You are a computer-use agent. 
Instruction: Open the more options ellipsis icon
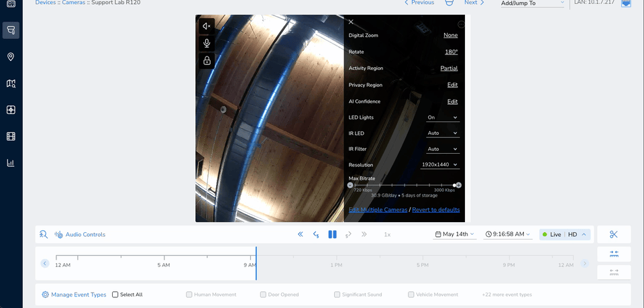pos(462,25)
